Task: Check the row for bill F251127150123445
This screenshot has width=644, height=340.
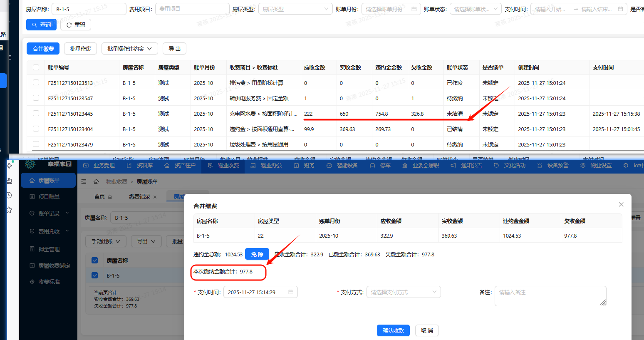Action: point(36,113)
